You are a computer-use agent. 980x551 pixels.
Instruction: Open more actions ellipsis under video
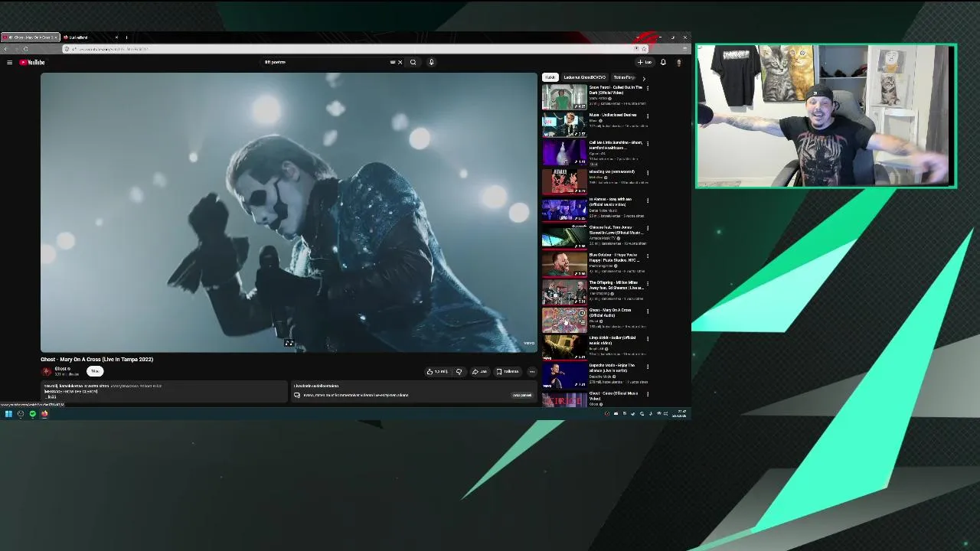tap(532, 372)
